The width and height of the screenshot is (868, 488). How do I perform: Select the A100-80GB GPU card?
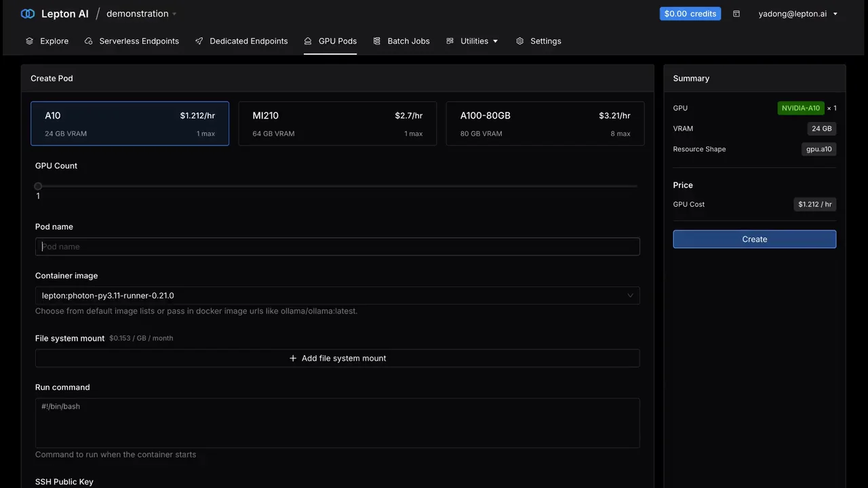tap(545, 123)
